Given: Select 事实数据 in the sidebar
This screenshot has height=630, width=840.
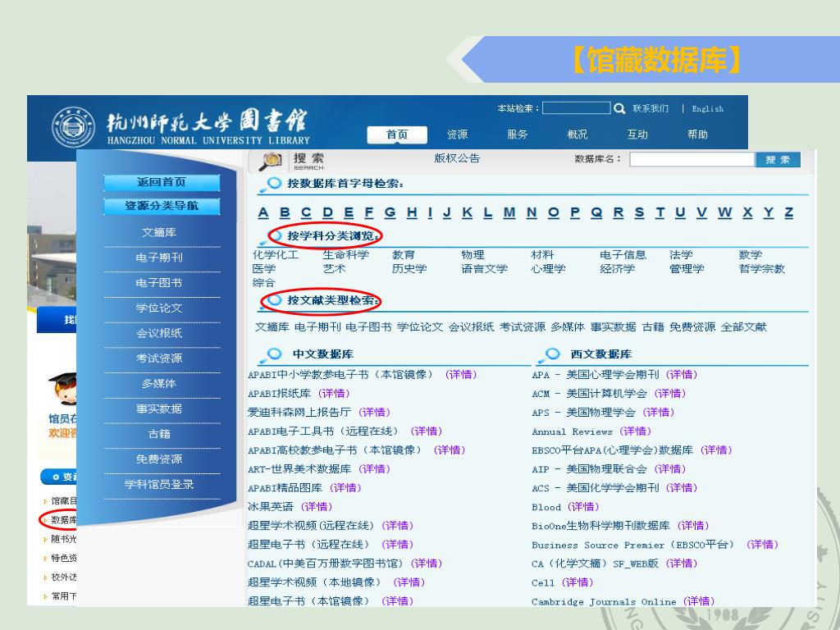Looking at the screenshot, I should click(x=159, y=409).
